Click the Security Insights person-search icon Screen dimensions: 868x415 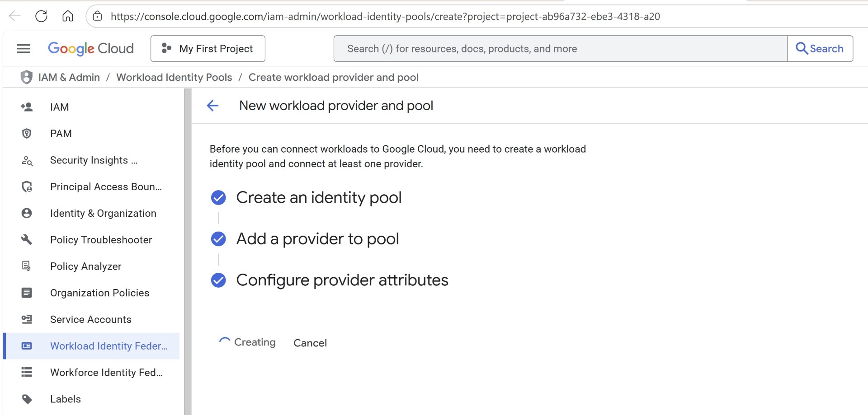click(27, 160)
